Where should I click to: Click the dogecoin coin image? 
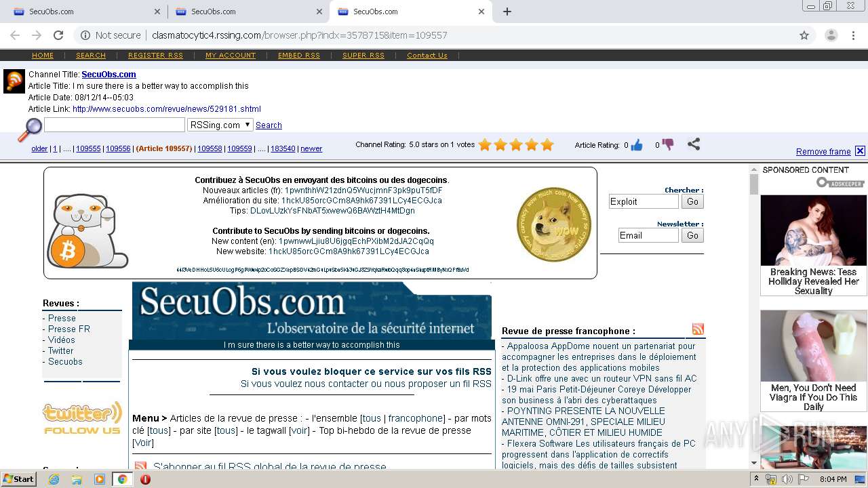pyautogui.click(x=554, y=224)
